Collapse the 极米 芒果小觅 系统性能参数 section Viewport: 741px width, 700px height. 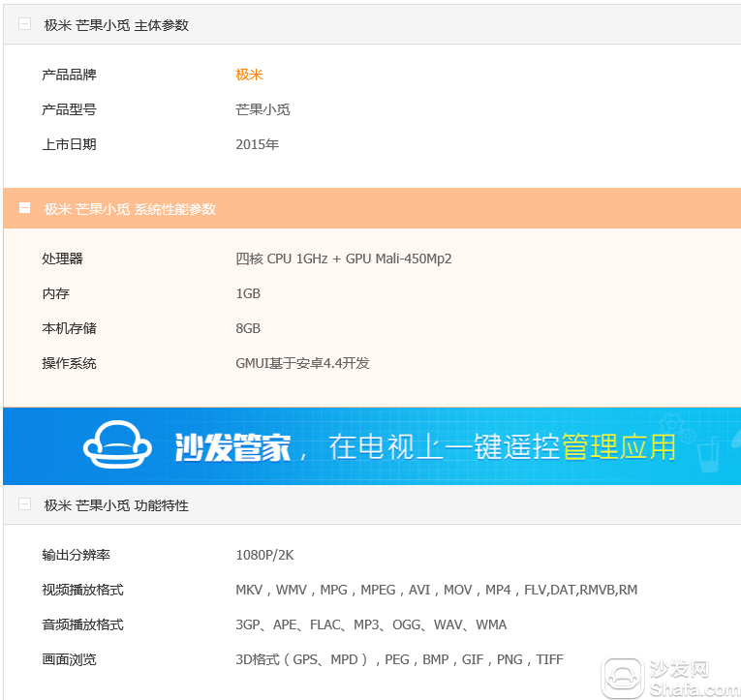[x=24, y=208]
